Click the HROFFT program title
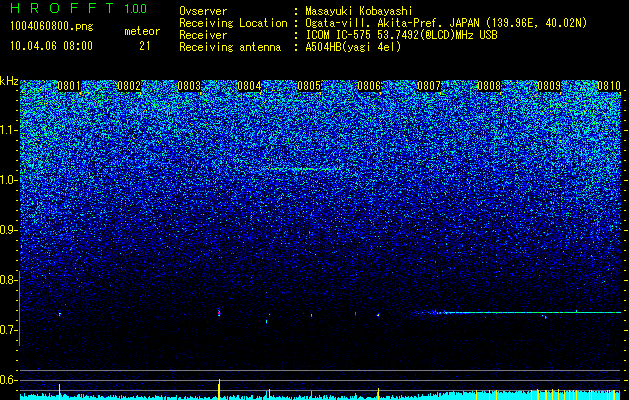629x400 pixels. coord(63,8)
